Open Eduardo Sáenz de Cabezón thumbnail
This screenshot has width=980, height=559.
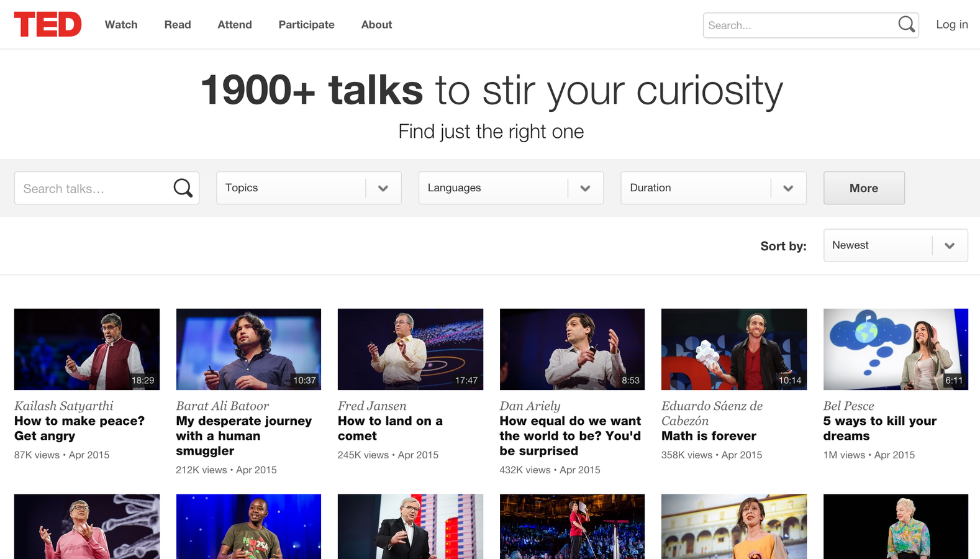pos(734,349)
